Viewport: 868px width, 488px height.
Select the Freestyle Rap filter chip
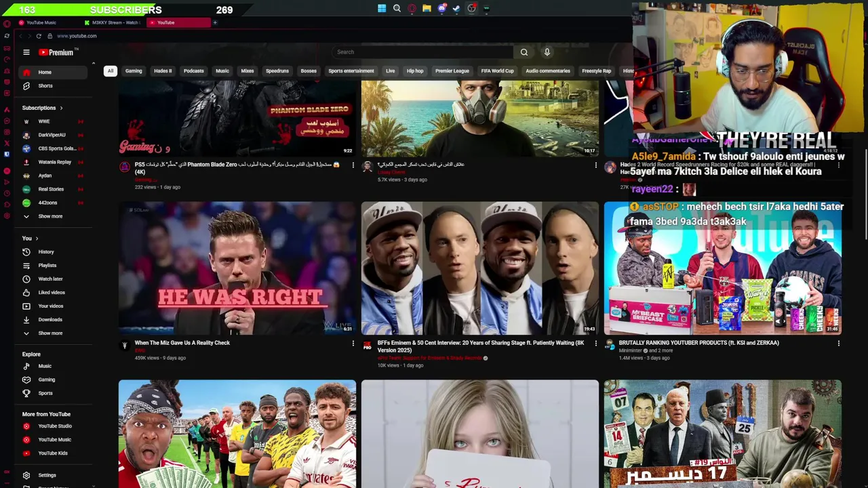click(597, 70)
